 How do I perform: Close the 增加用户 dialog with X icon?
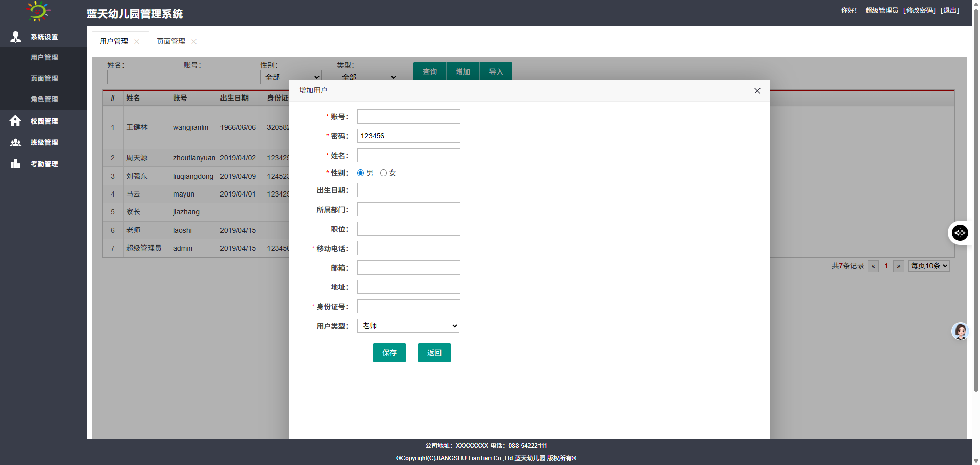coord(757,91)
